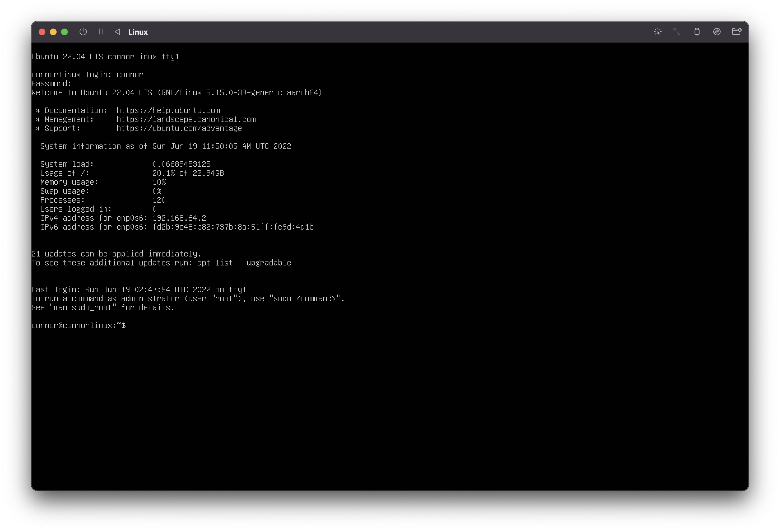
Task: Click the IPv6 address for enp0s6
Action: tap(233, 227)
